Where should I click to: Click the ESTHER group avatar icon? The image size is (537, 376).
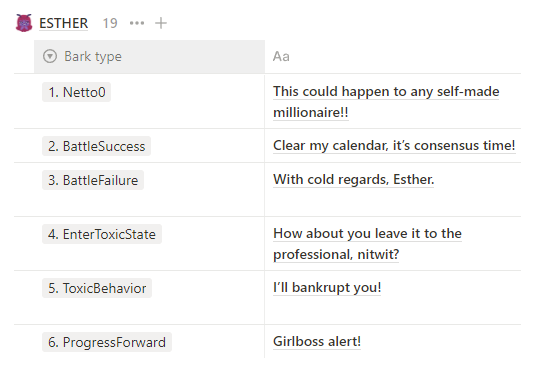(x=24, y=23)
